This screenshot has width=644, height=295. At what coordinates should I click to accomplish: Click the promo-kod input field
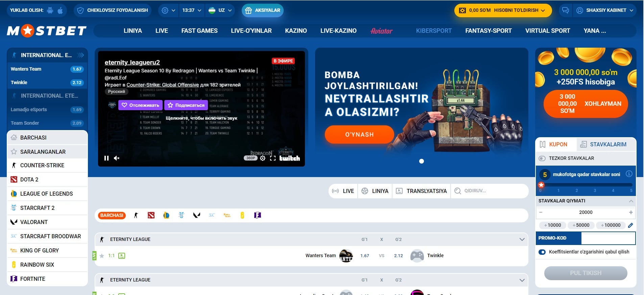pyautogui.click(x=608, y=238)
